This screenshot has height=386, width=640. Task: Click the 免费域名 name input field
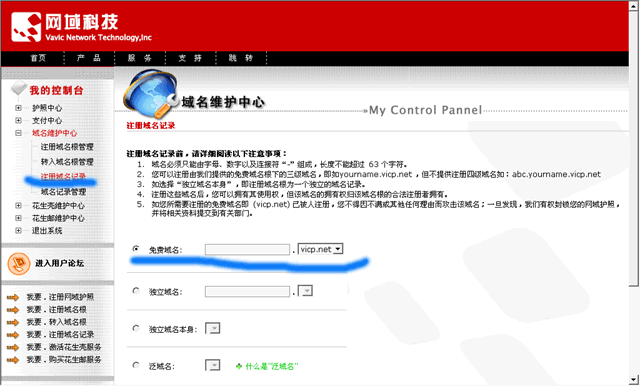(x=247, y=250)
